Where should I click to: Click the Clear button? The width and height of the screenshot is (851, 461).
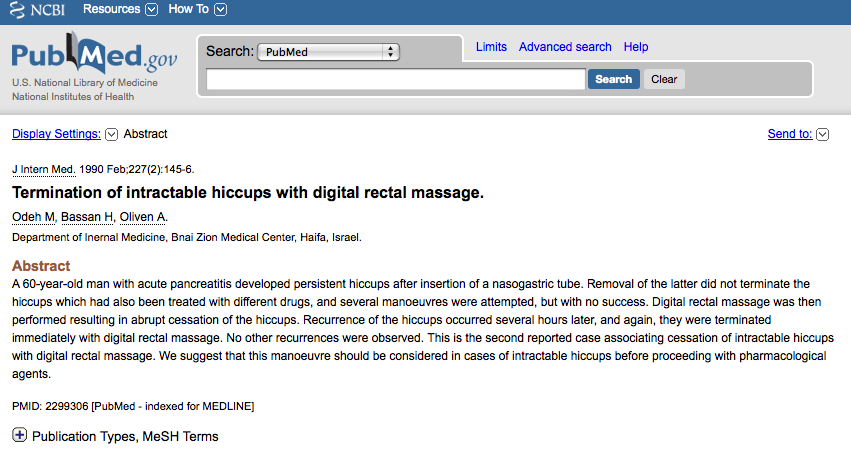(664, 79)
